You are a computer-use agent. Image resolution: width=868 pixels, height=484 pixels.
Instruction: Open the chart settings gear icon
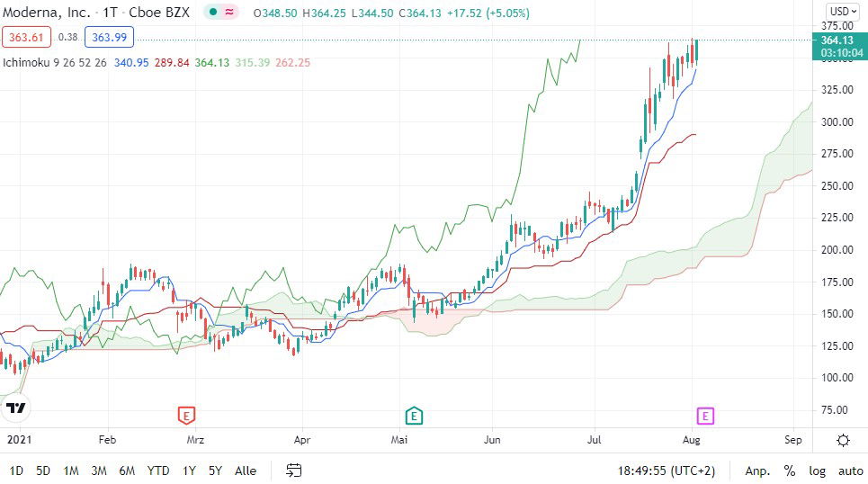pyautogui.click(x=843, y=440)
